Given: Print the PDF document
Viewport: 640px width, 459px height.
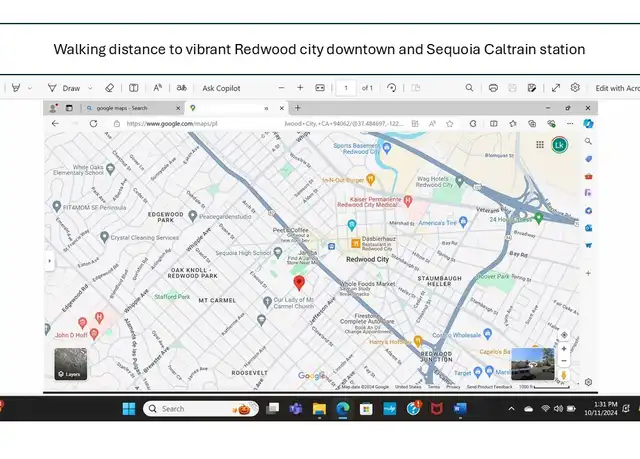Looking at the screenshot, I should tap(493, 88).
